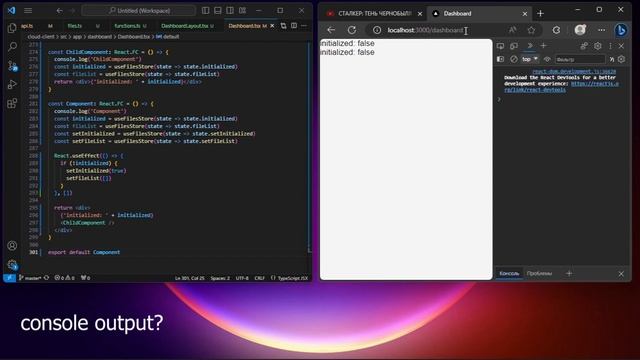Toggle the primary side bar layout icon
This screenshot has width=640, height=360.
coord(206,10)
